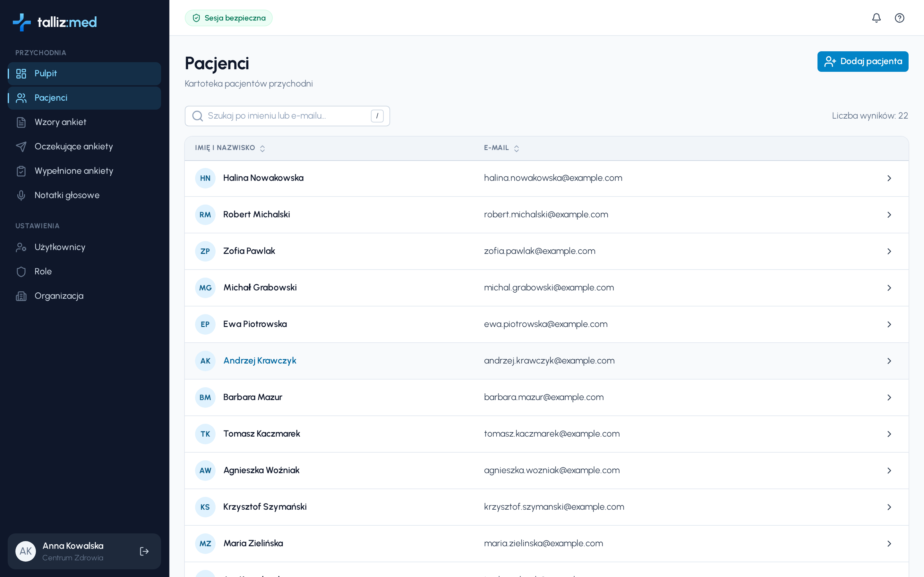
Task: Click the help question mark icon
Action: pos(899,18)
